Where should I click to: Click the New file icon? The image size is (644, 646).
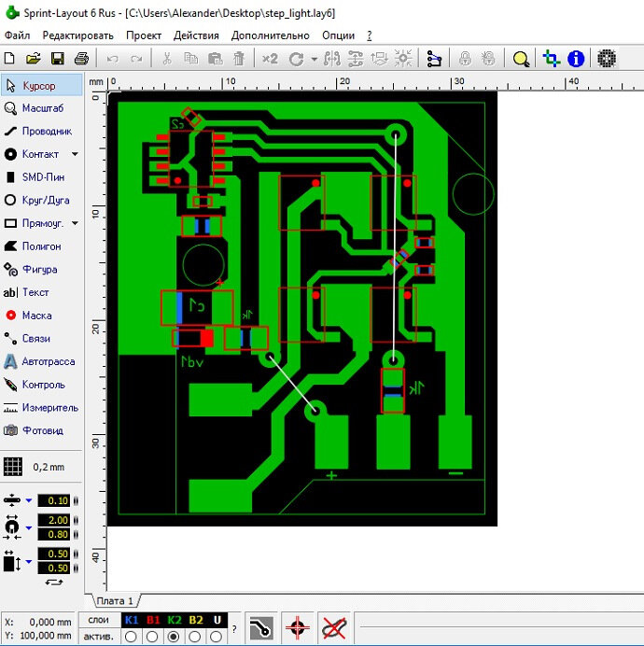point(9,58)
